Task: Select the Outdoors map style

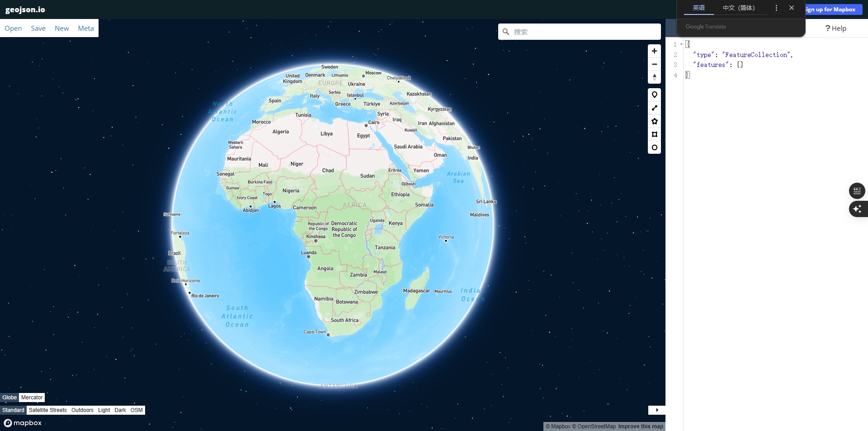Action: (82, 410)
